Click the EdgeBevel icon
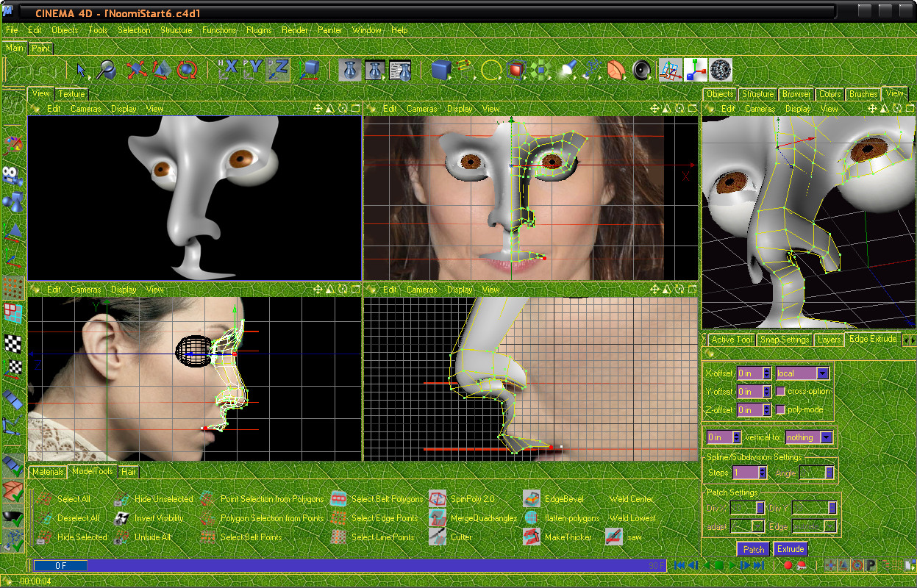The width and height of the screenshot is (917, 588). click(532, 499)
